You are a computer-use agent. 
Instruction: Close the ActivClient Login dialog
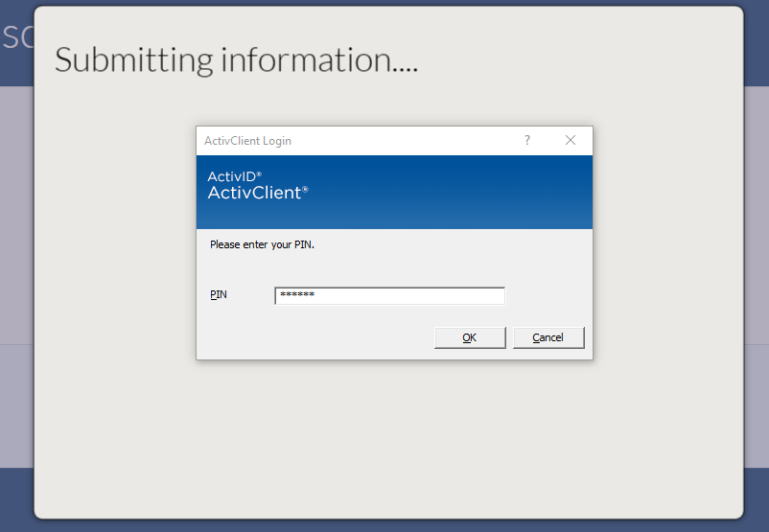(x=571, y=141)
